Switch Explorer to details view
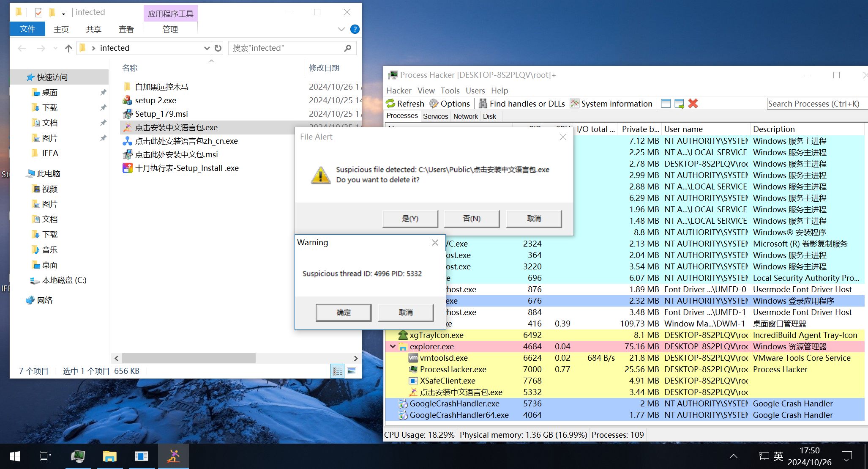Viewport: 868px width, 469px height. tap(338, 371)
